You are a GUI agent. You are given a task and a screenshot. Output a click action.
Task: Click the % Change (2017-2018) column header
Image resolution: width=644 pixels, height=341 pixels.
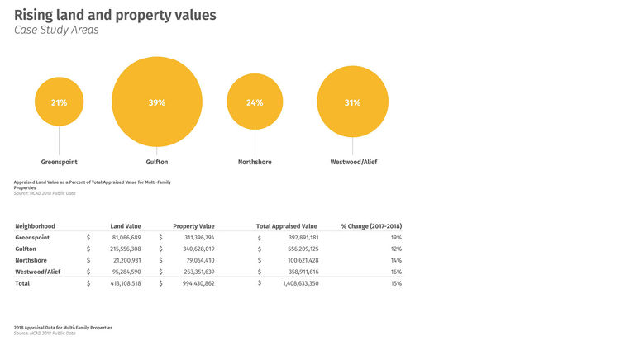[x=371, y=225]
